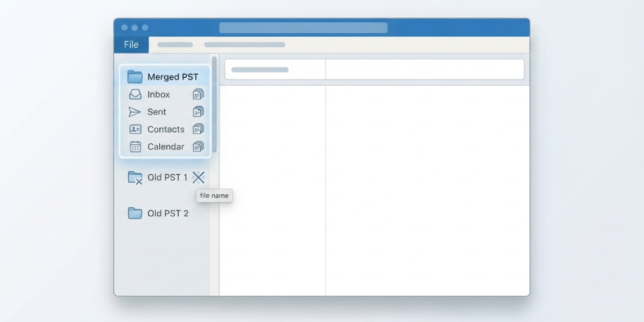644x322 pixels.
Task: Click the middle window control dot
Action: pos(135,27)
